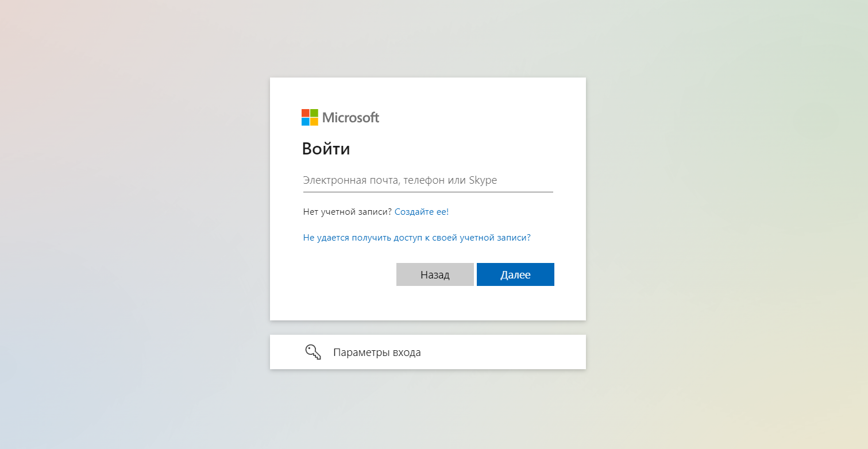Click the red square of the Microsoft logo
868x449 pixels.
(x=306, y=113)
